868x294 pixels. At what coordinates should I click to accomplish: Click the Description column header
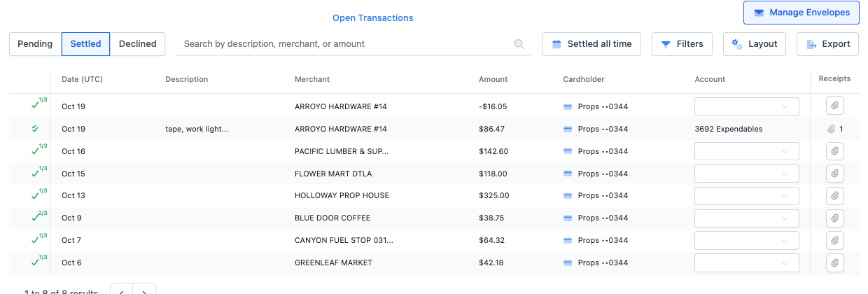187,79
